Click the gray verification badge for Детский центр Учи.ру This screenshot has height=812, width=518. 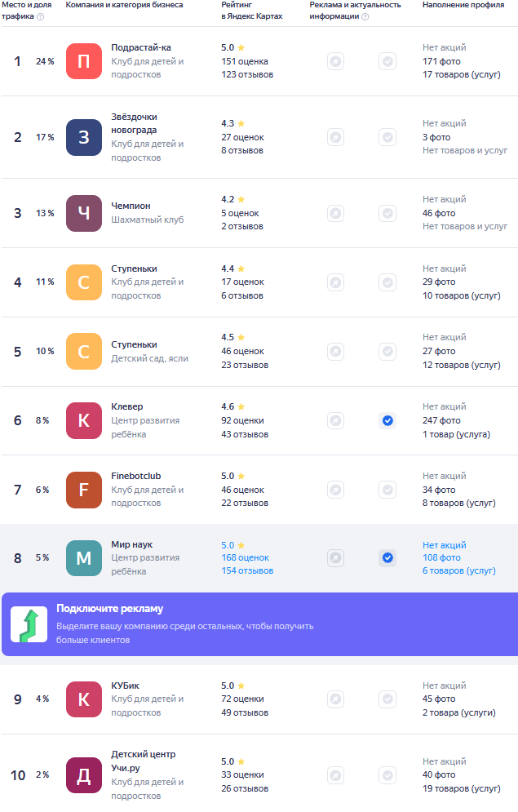click(x=387, y=774)
